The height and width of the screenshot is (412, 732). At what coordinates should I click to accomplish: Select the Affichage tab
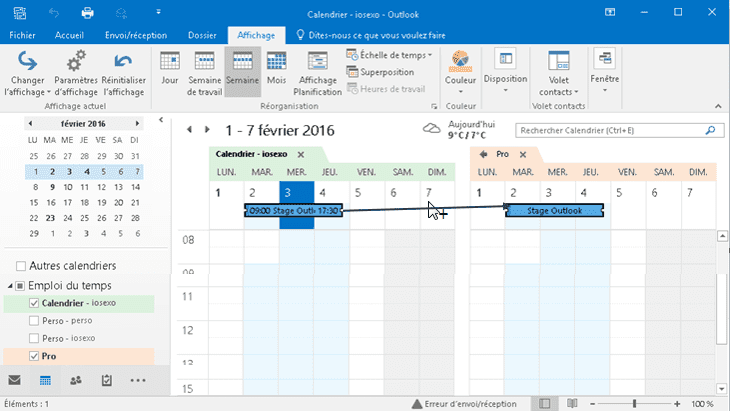pyautogui.click(x=256, y=35)
